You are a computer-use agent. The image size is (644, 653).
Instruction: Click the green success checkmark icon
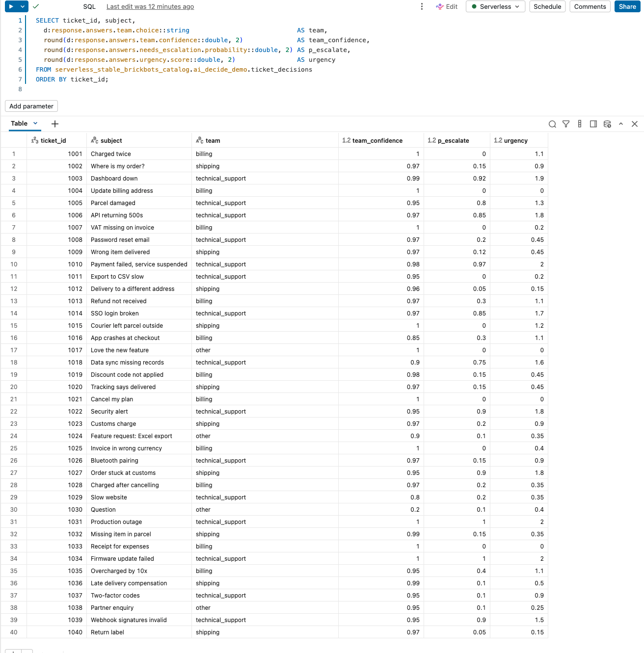click(x=36, y=6)
